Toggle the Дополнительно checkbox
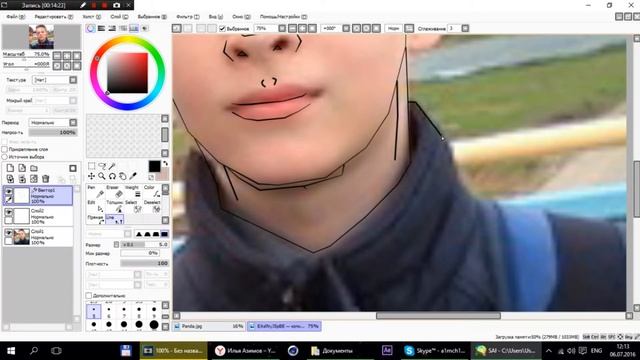Image resolution: width=640 pixels, height=360 pixels. pyautogui.click(x=89, y=295)
